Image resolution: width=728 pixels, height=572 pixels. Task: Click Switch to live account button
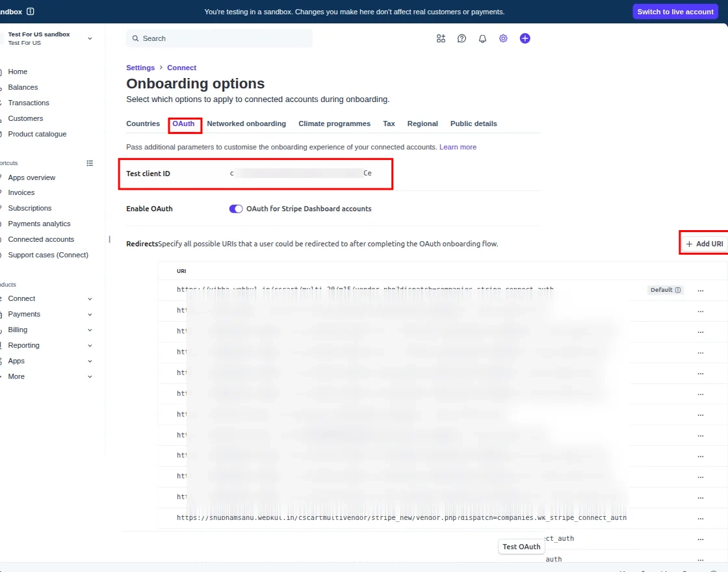[x=675, y=12]
